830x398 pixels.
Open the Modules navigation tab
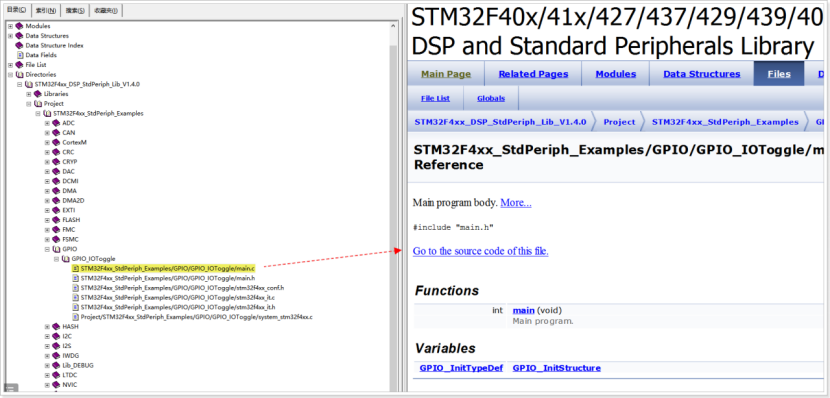616,74
